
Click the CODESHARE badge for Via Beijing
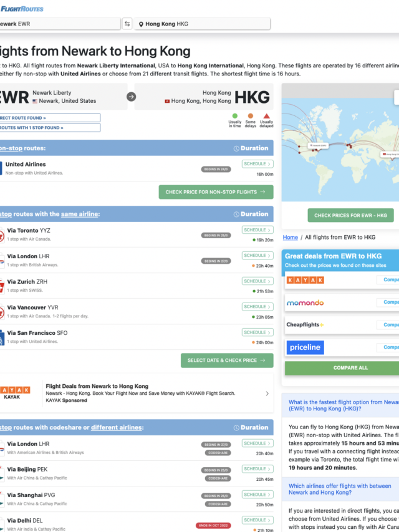tap(218, 478)
